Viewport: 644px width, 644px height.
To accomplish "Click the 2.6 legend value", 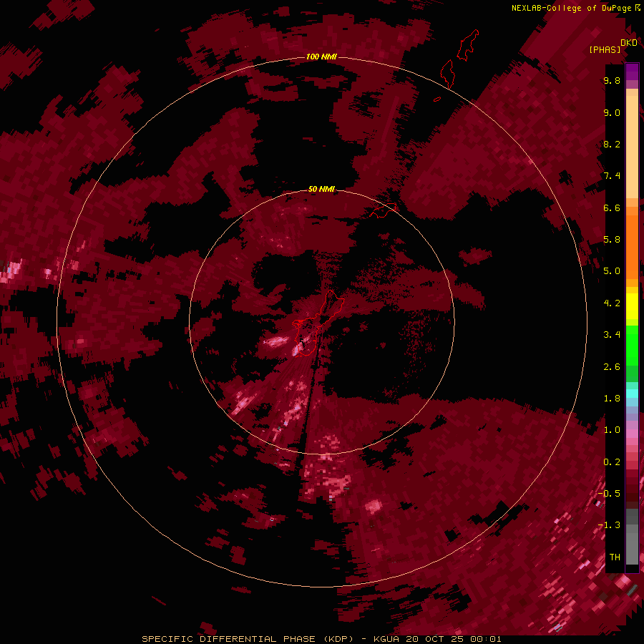I will tap(612, 367).
